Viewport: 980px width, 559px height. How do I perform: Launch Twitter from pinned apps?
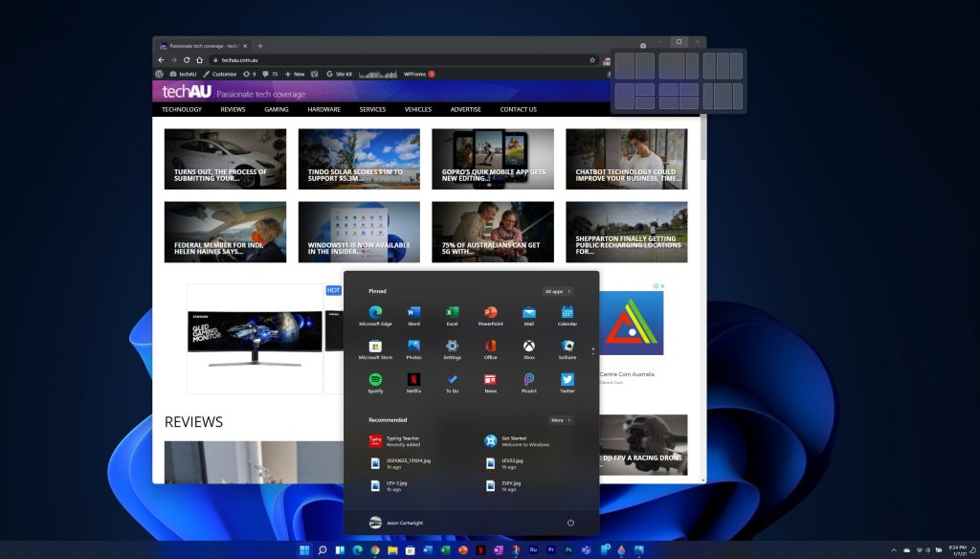coord(567,380)
